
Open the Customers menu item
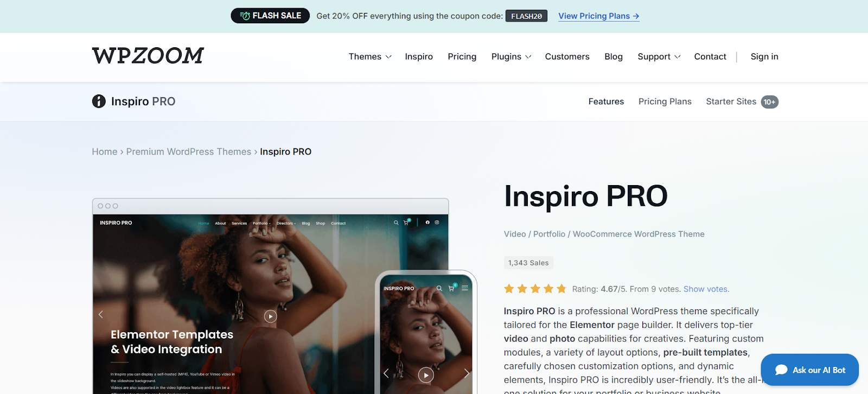[x=567, y=56]
